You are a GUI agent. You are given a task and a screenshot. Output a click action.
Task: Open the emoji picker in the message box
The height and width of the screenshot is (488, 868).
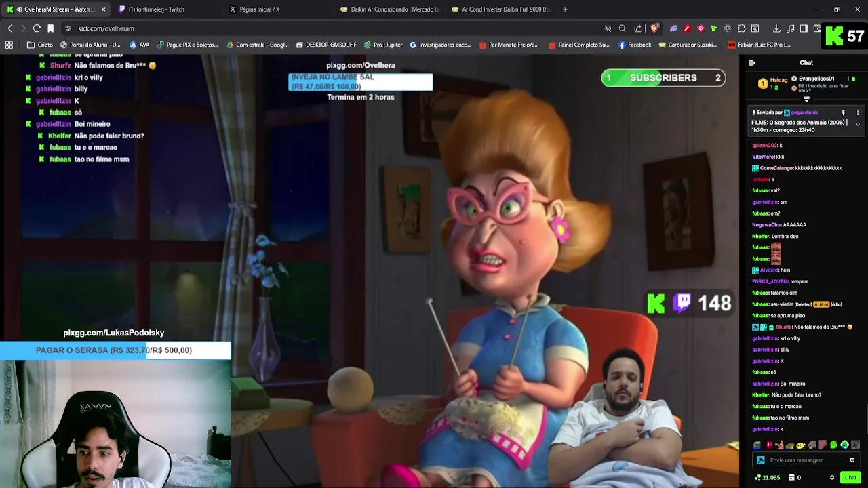(852, 460)
